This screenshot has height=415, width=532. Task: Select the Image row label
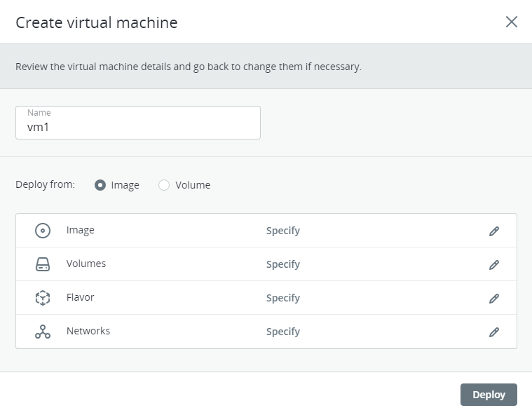pyautogui.click(x=80, y=230)
